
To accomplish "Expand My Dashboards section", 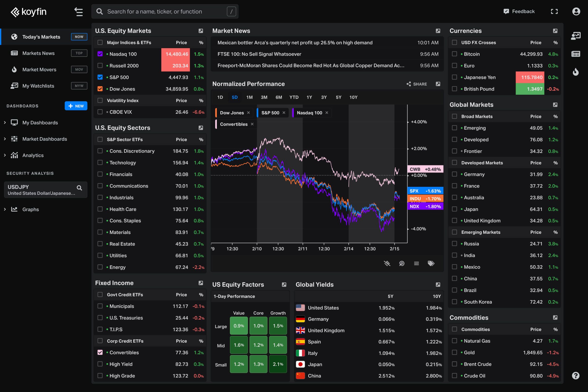I will click(5, 122).
